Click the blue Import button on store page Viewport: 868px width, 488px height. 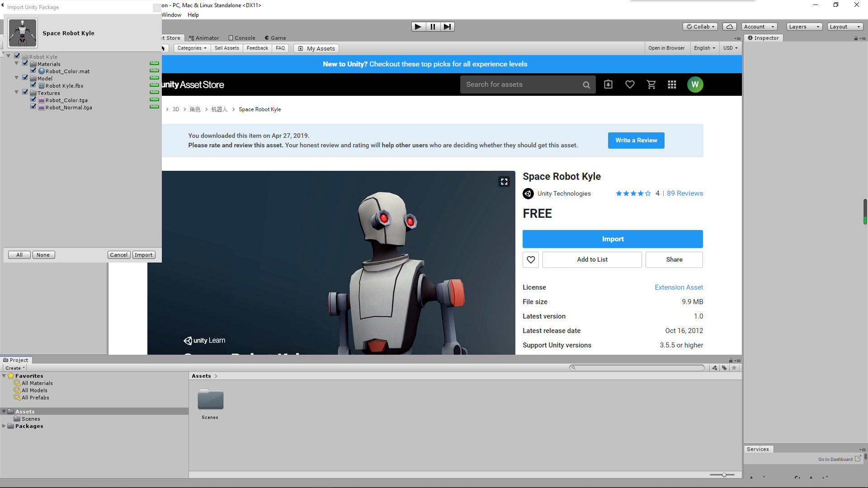(x=613, y=239)
